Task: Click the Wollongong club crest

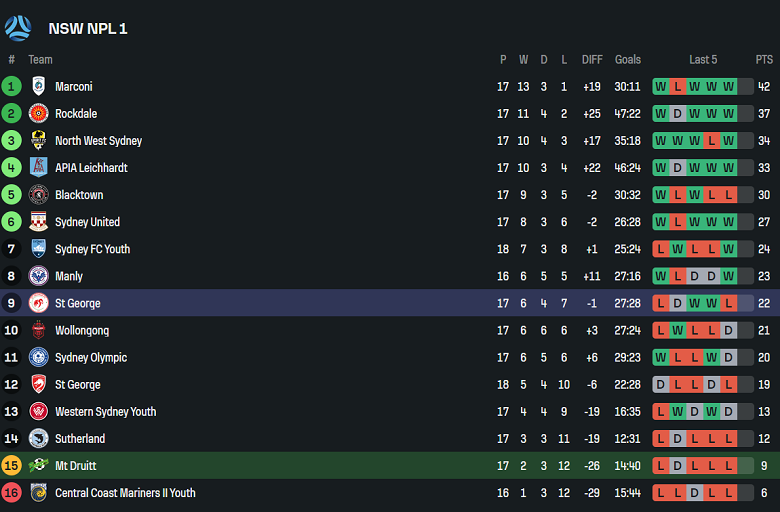Action: [x=39, y=330]
